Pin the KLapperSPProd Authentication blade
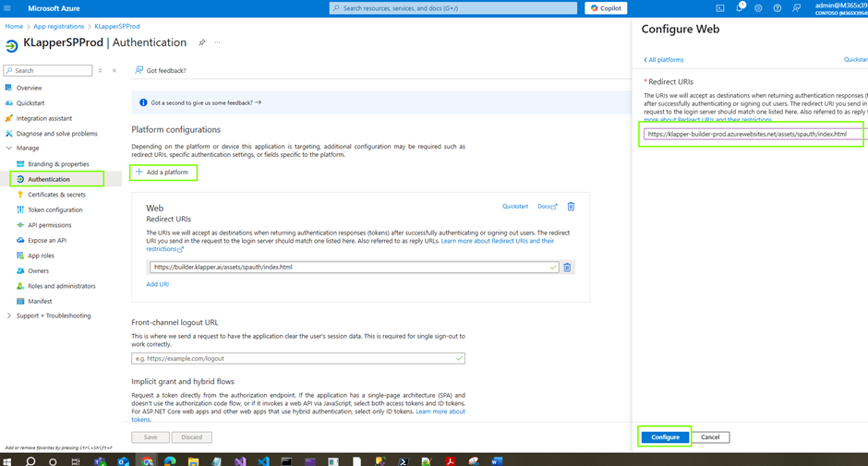The width and height of the screenshot is (868, 466). (x=202, y=42)
